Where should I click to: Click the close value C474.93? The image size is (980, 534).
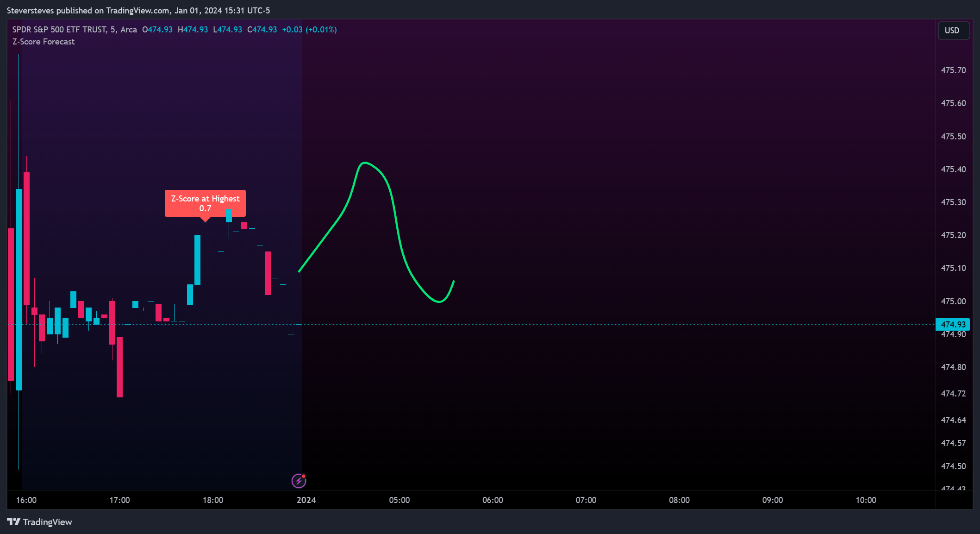tap(262, 30)
